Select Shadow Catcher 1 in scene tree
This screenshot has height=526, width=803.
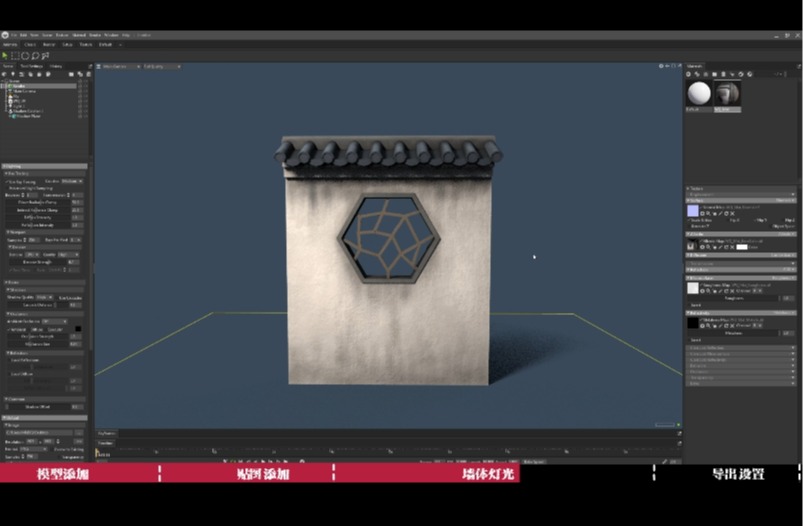tap(27, 111)
